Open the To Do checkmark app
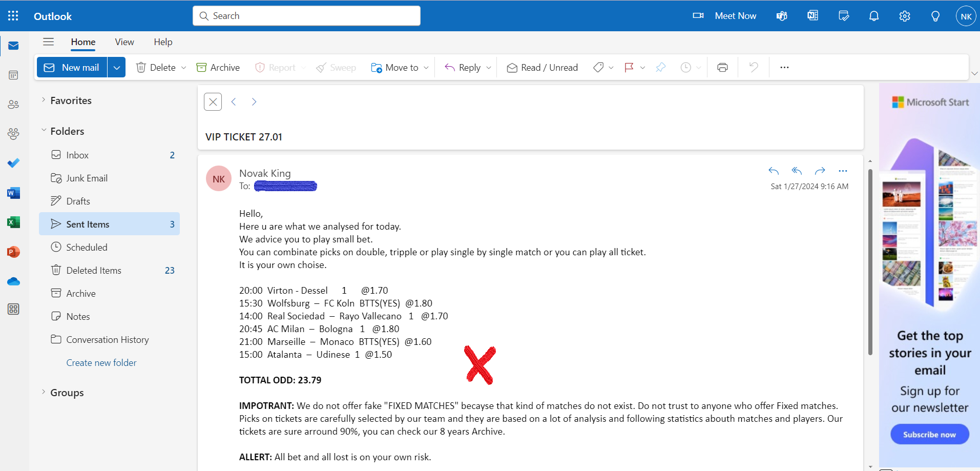The height and width of the screenshot is (471, 980). click(x=13, y=163)
